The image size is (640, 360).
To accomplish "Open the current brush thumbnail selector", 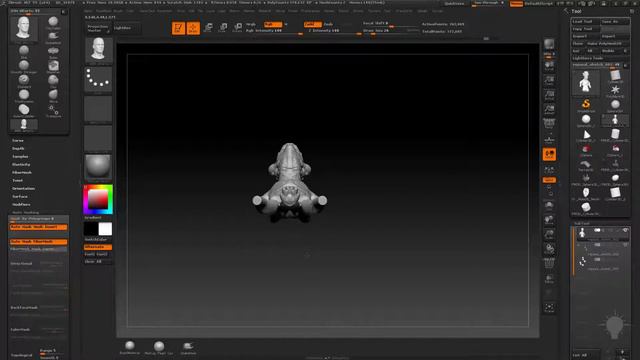I will click(x=98, y=50).
